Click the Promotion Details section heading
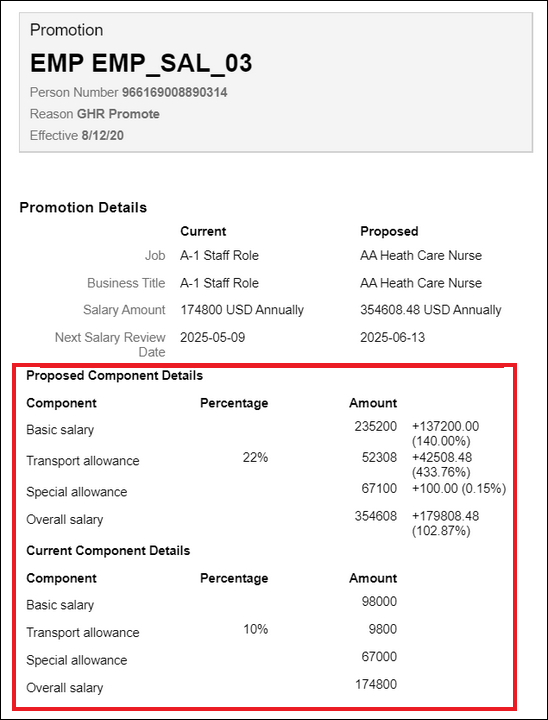 (83, 208)
